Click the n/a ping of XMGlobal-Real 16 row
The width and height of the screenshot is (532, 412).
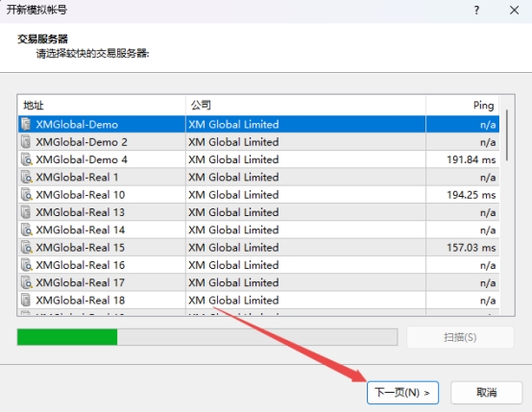click(x=488, y=266)
